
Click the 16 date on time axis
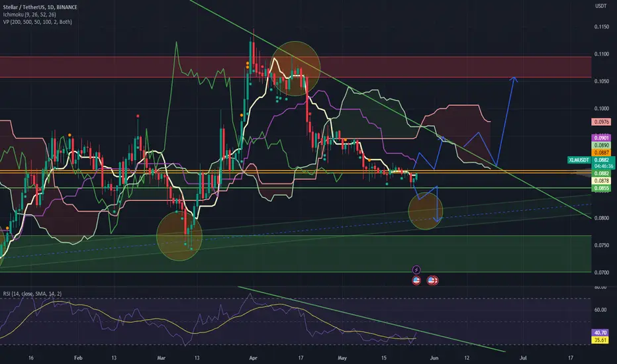[30, 357]
